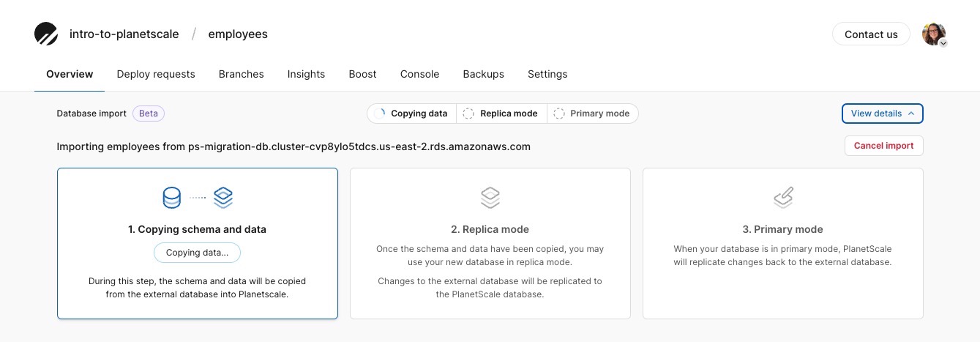Image resolution: width=980 pixels, height=342 pixels.
Task: Select the Overview tab
Action: point(70,74)
